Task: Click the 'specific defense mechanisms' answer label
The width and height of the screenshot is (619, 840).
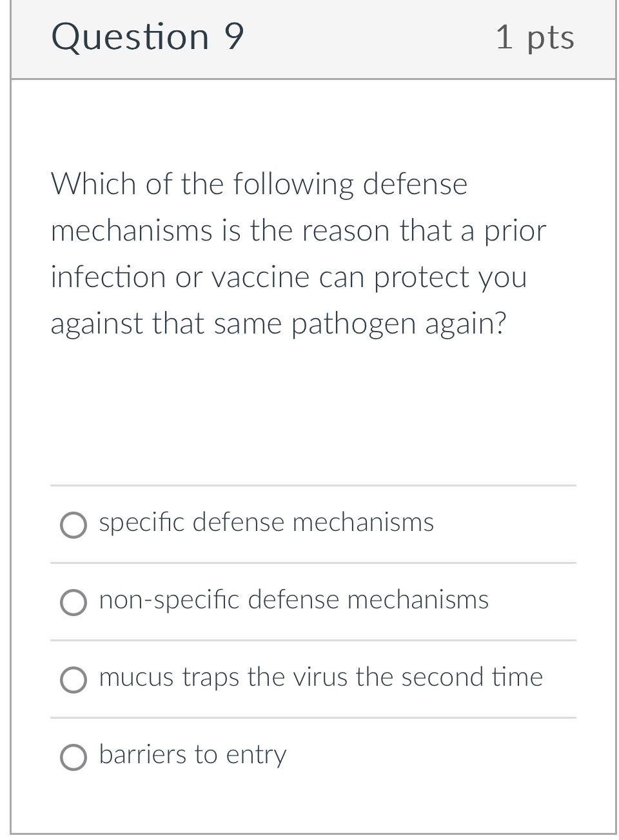Action: click(x=266, y=524)
